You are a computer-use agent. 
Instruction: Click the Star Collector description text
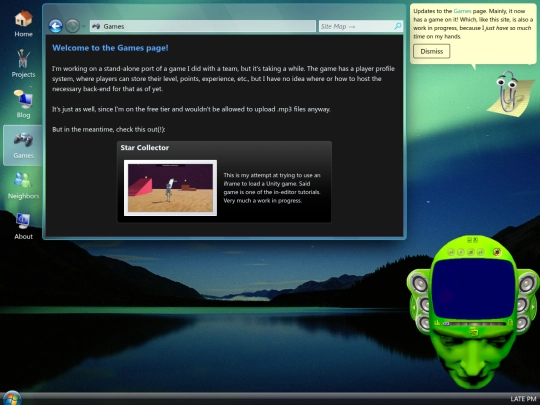coord(272,188)
